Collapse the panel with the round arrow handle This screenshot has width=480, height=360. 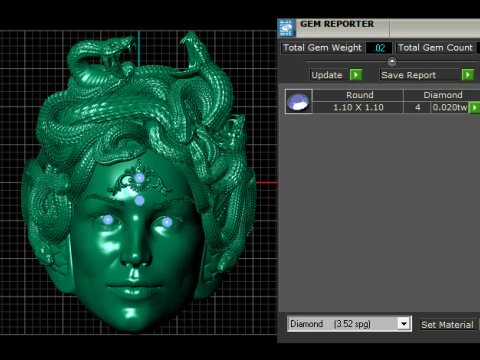pos(392,61)
